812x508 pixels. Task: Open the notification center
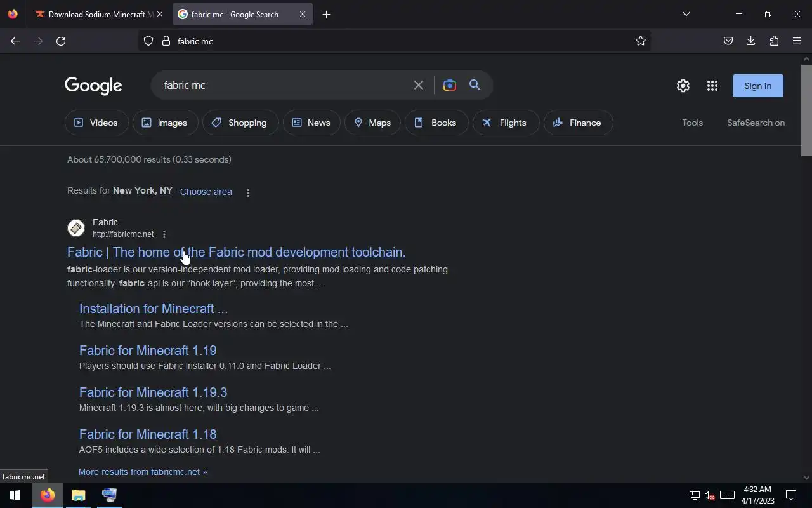791,495
